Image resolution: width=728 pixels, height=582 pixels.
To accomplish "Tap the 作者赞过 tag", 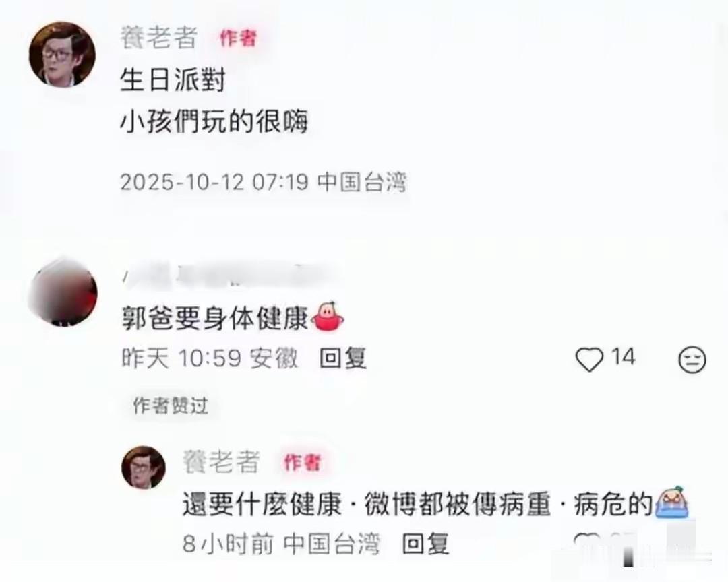I will (171, 406).
